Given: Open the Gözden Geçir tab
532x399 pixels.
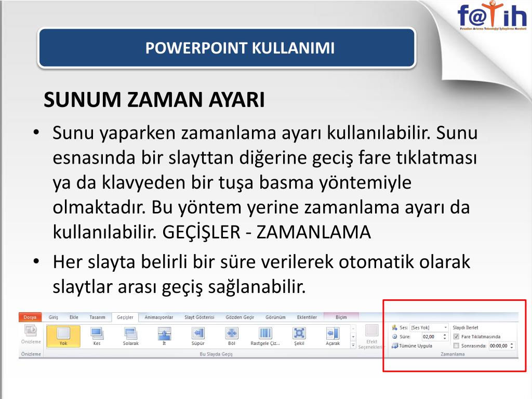Looking at the screenshot, I should point(240,317).
